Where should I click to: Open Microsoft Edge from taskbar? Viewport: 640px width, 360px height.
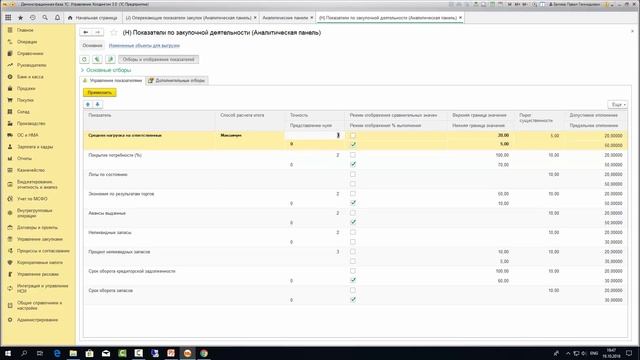57,353
